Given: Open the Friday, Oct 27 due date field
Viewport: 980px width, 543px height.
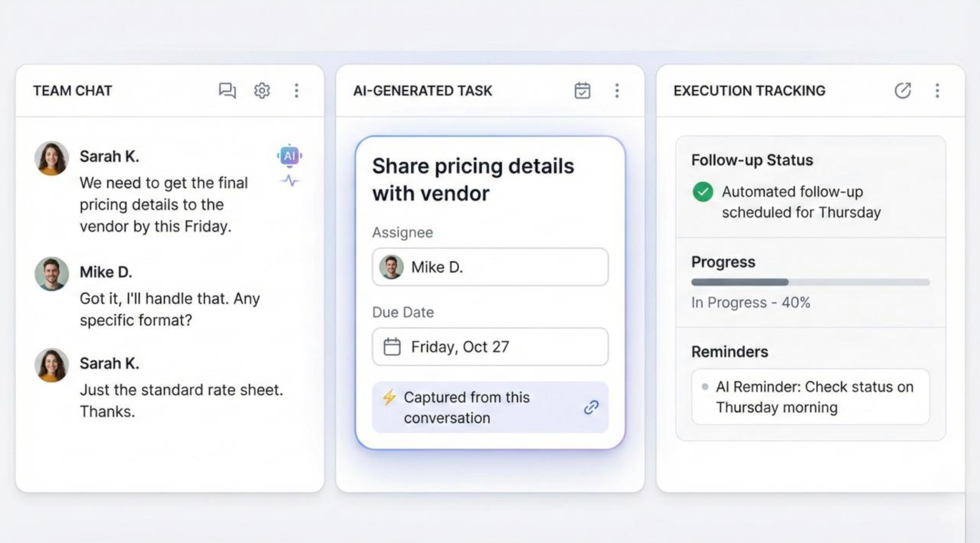Looking at the screenshot, I should (x=490, y=347).
